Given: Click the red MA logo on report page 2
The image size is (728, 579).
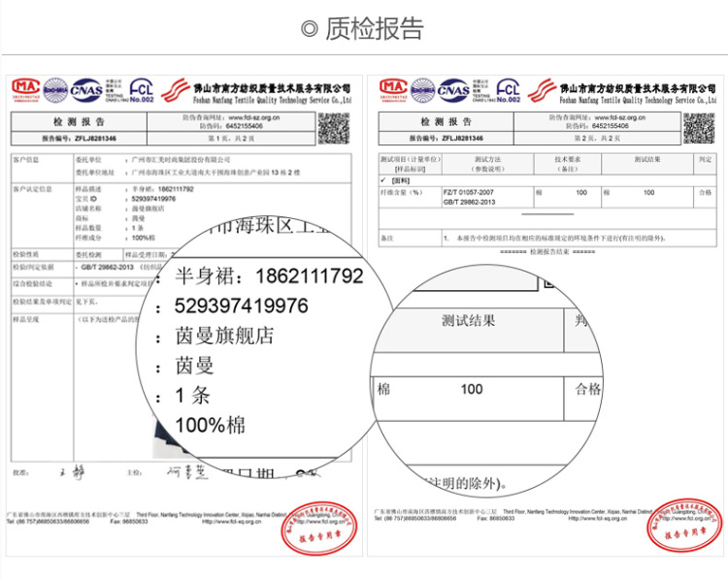Looking at the screenshot, I should [x=393, y=89].
